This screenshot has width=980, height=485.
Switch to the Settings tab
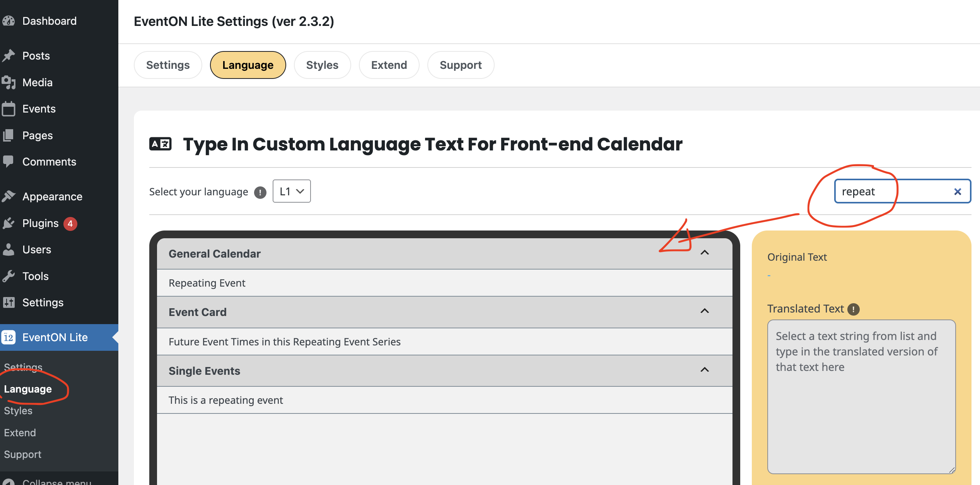click(x=168, y=65)
